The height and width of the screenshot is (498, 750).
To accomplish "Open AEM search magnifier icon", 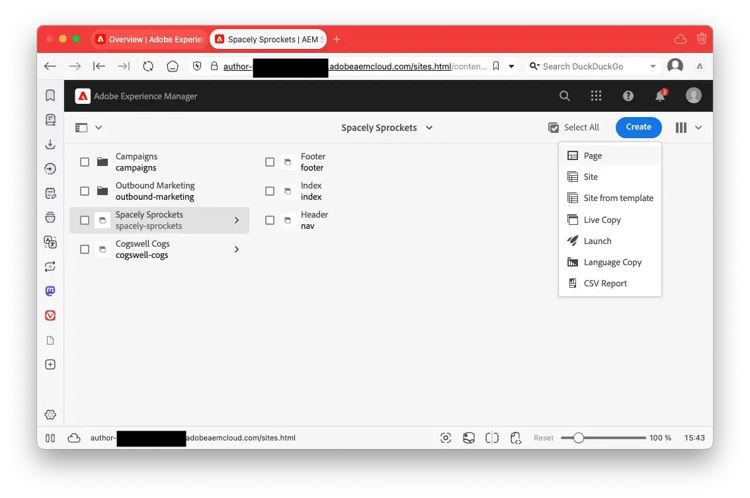I will pyautogui.click(x=564, y=96).
